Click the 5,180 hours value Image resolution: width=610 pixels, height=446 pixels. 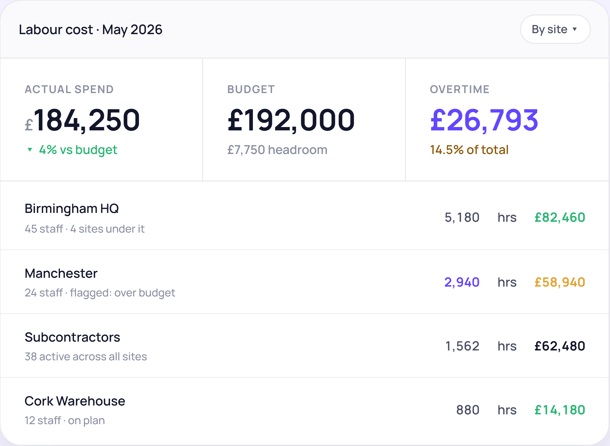[462, 217]
